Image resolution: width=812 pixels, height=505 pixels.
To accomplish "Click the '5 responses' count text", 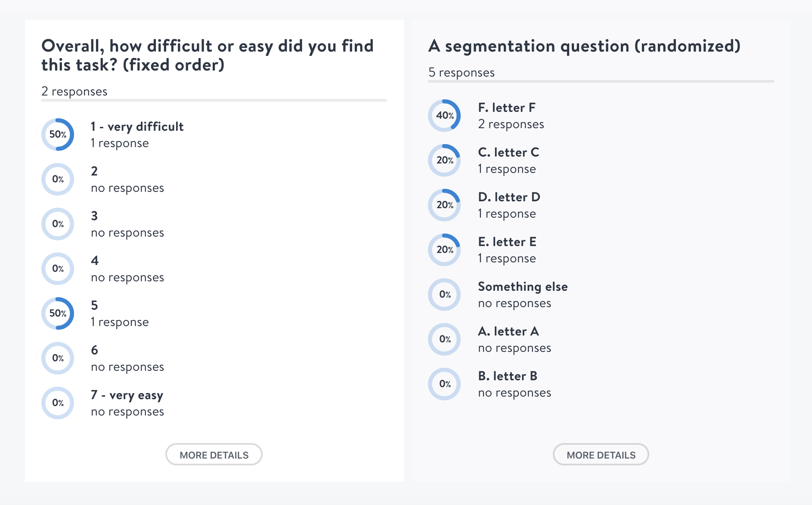I will point(462,73).
